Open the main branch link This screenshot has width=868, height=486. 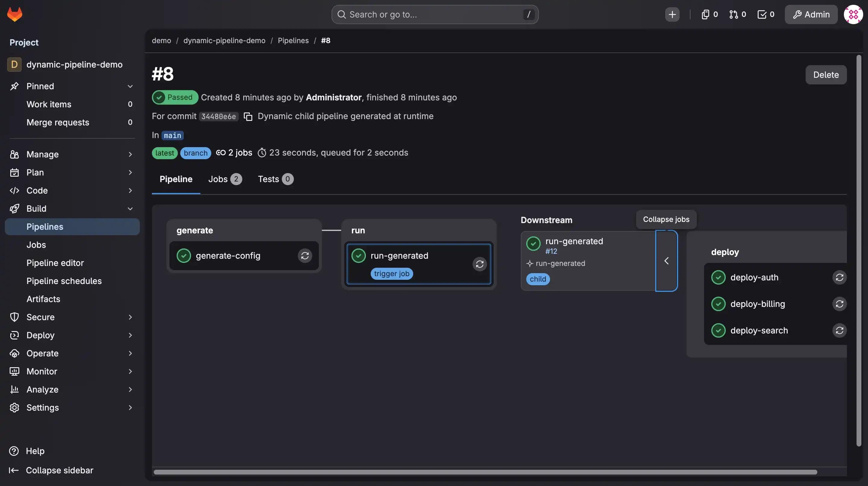coord(172,135)
